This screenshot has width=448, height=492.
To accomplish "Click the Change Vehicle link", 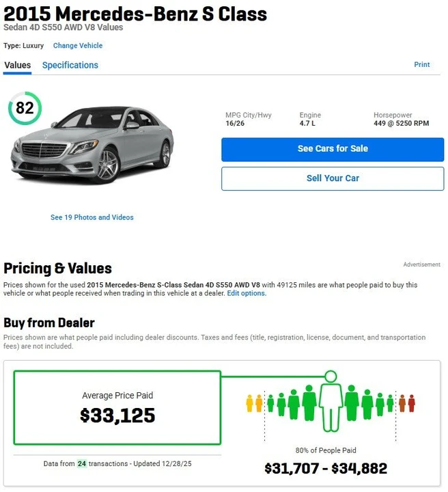I will click(x=78, y=46).
